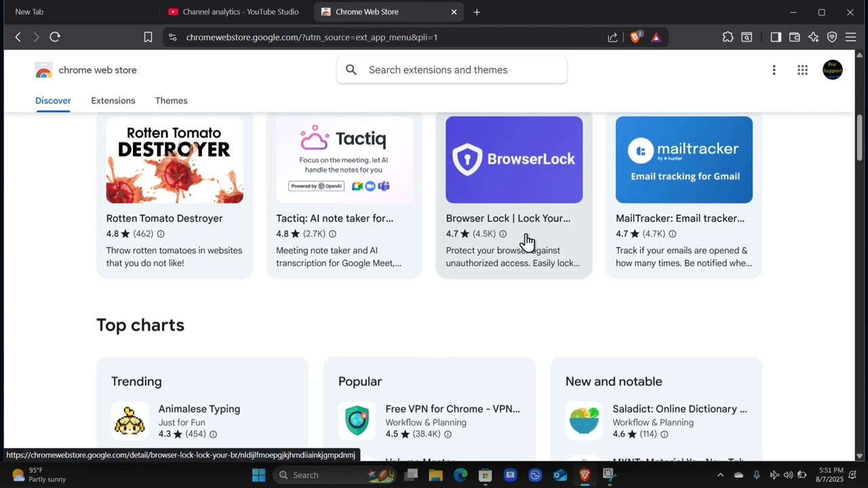Open Saladict: Online Dictionary listing title
This screenshot has height=488, width=868.
(x=680, y=409)
